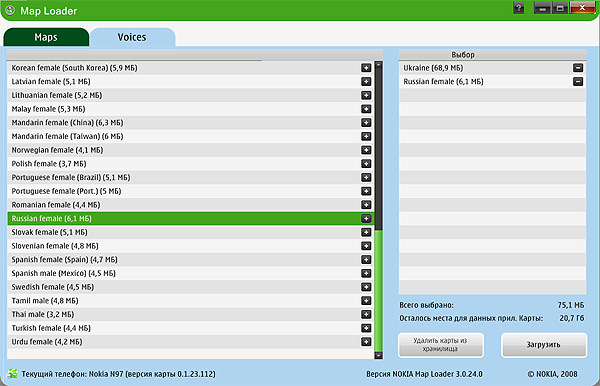Add Swedish female voice with plus icon
The width and height of the screenshot is (600, 386).
(366, 287)
